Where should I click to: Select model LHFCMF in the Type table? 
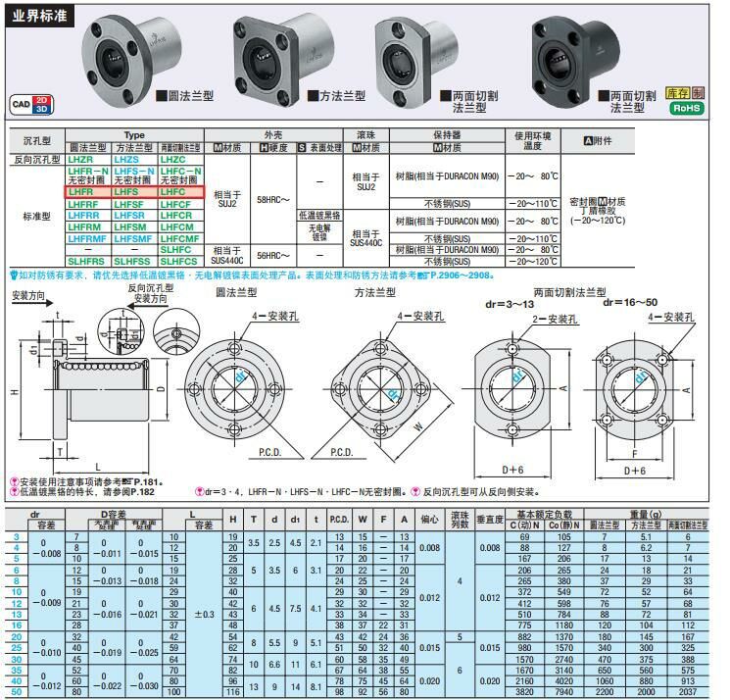(x=179, y=239)
